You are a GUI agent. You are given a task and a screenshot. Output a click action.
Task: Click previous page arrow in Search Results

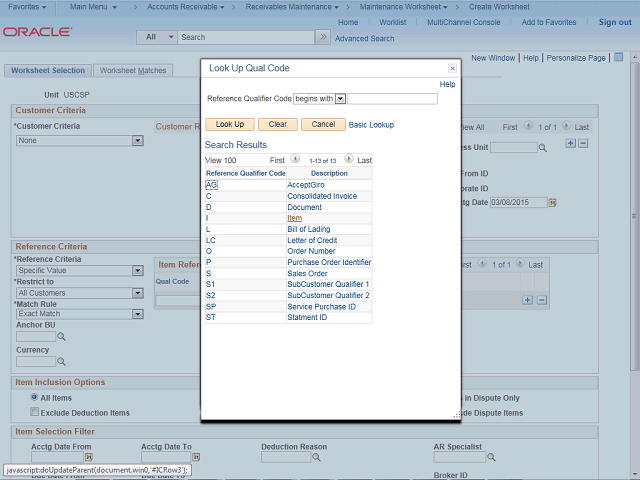(295, 160)
